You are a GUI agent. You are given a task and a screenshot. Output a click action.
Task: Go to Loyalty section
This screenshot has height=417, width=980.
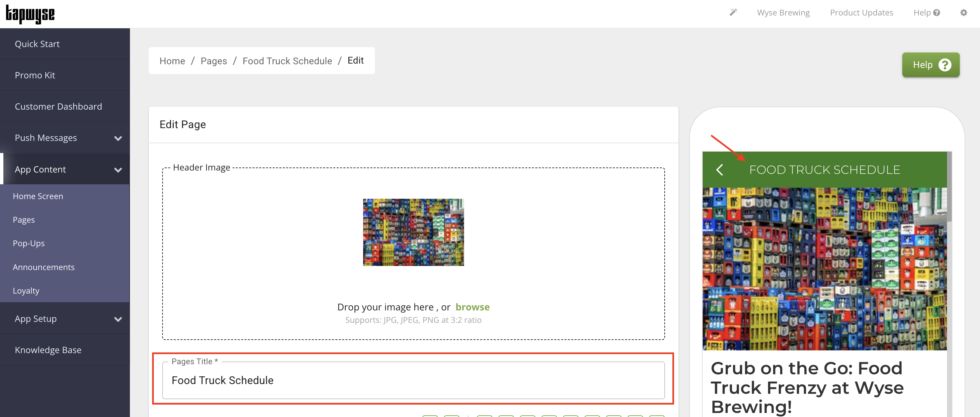click(26, 291)
